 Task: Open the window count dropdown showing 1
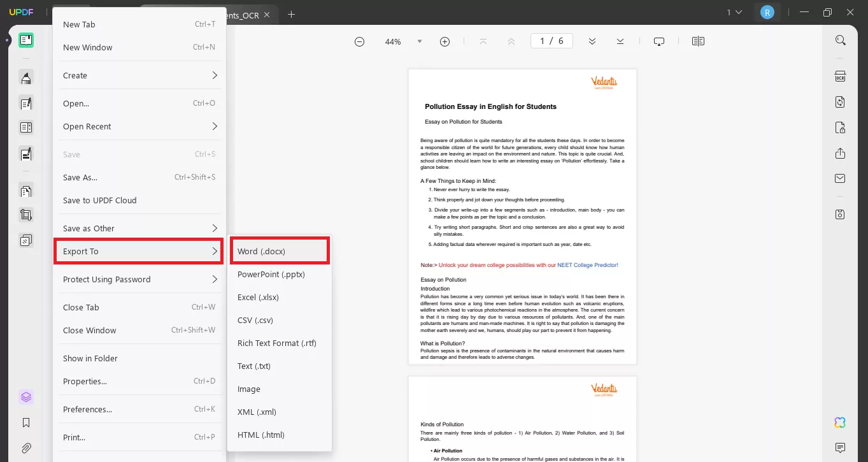coord(734,12)
